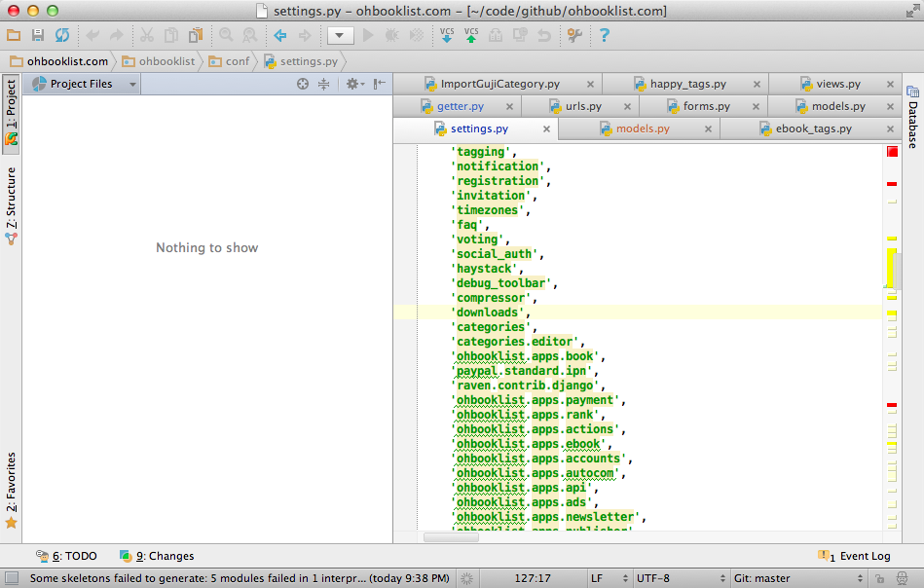Open the run configuration dropdown
The image size is (924, 588).
(x=340, y=35)
